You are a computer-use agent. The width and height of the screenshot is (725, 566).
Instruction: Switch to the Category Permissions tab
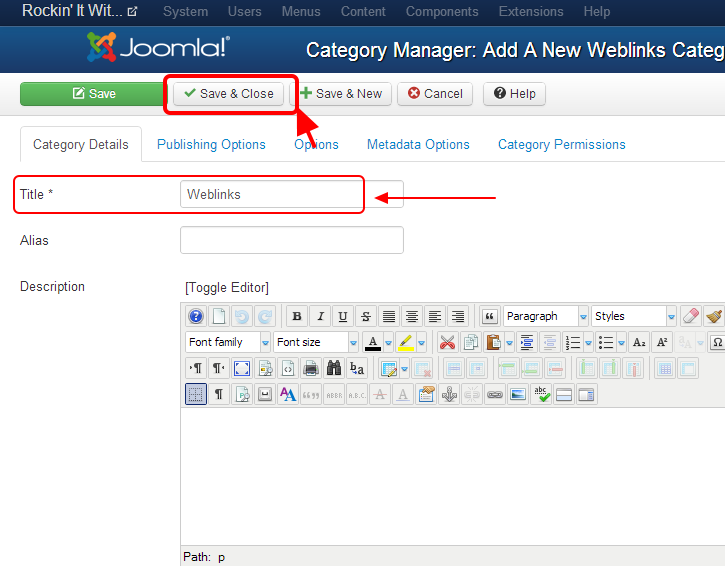coord(561,144)
